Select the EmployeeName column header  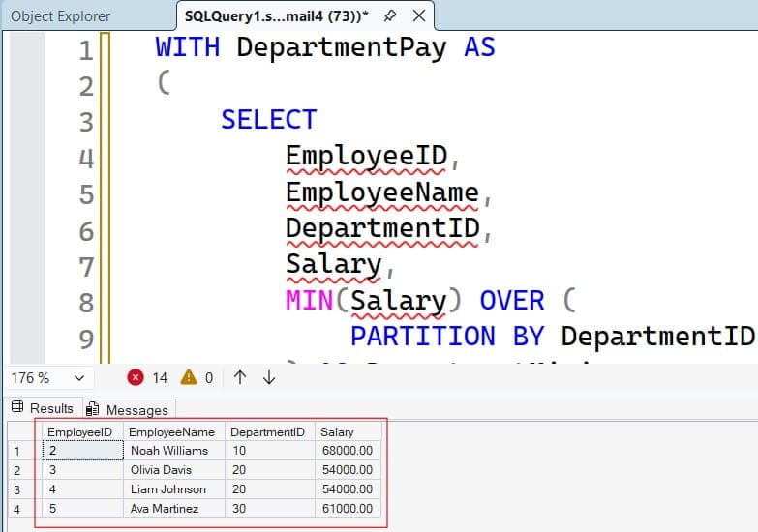pos(174,431)
